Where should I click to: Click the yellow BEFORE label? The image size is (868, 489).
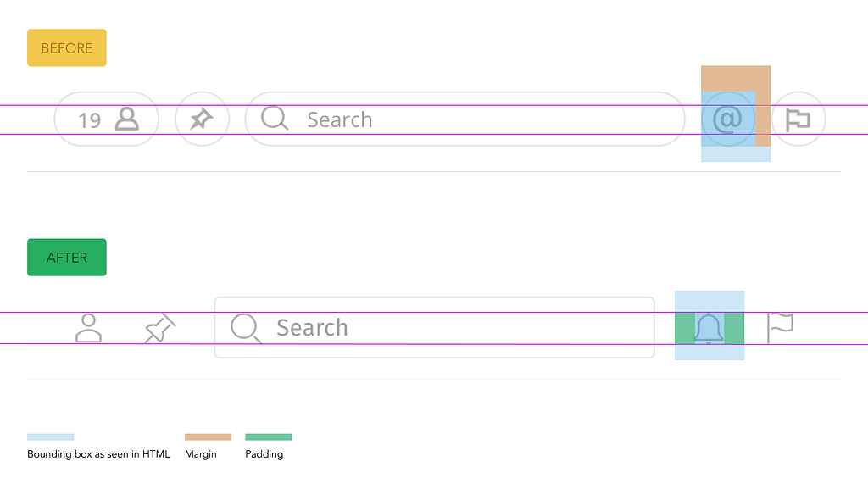(66, 48)
